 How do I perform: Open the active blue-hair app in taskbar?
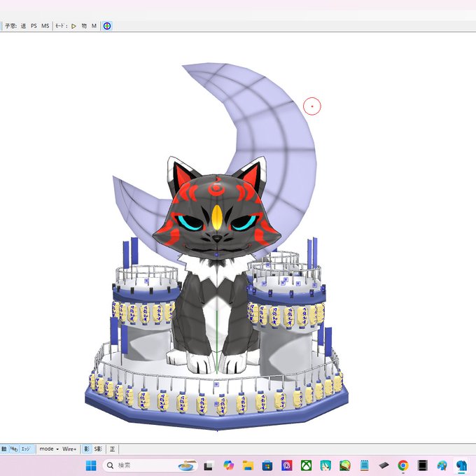(x=461, y=465)
